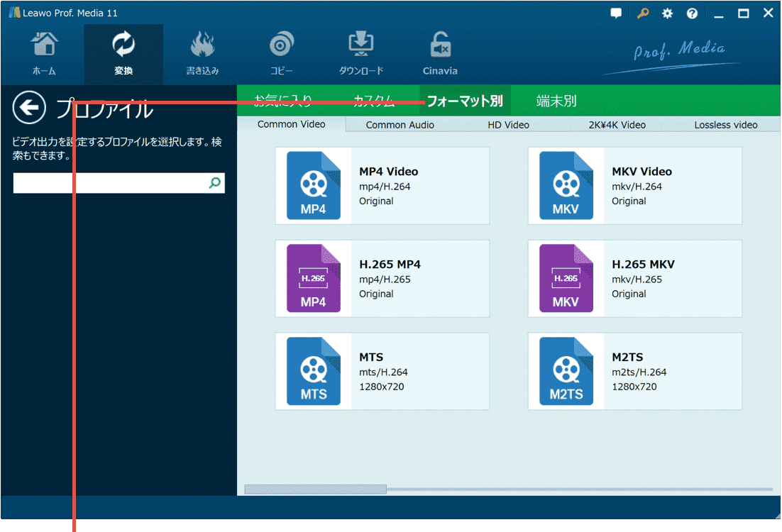Switch to the Lossless video category

coord(725,124)
